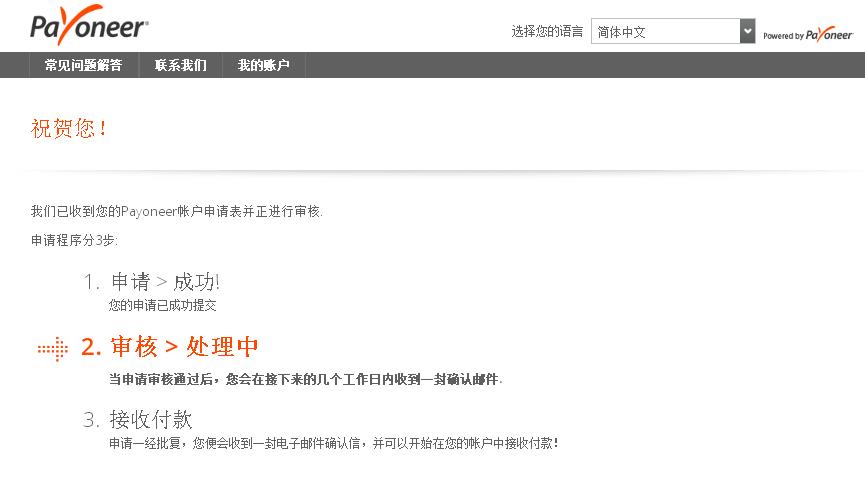Click the Payoneer logo at top left
The height and width of the screenshot is (499, 865).
(x=89, y=25)
